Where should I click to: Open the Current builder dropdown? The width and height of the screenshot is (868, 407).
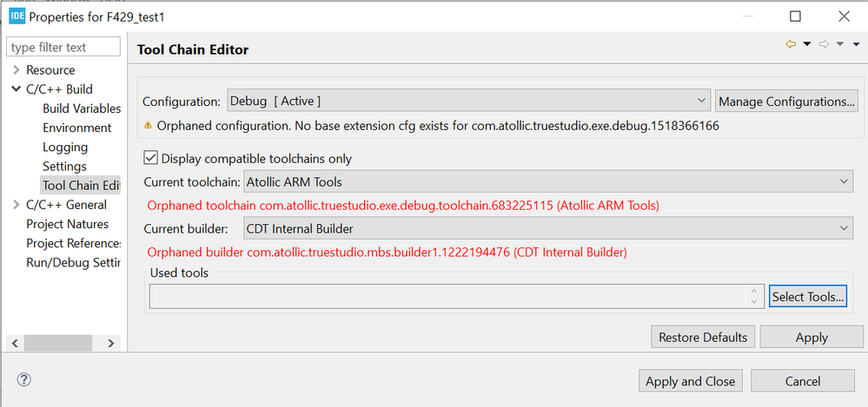[x=548, y=228]
